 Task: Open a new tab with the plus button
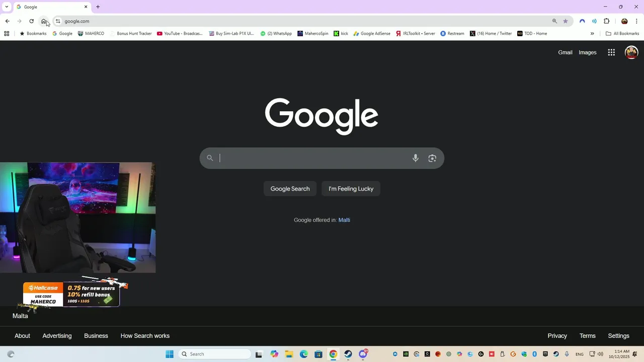[98, 7]
